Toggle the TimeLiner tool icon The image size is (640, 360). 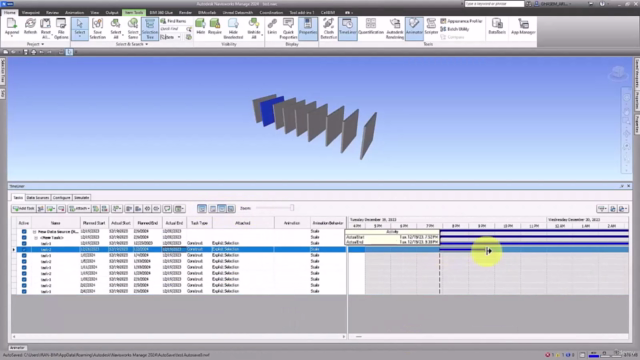(x=347, y=28)
